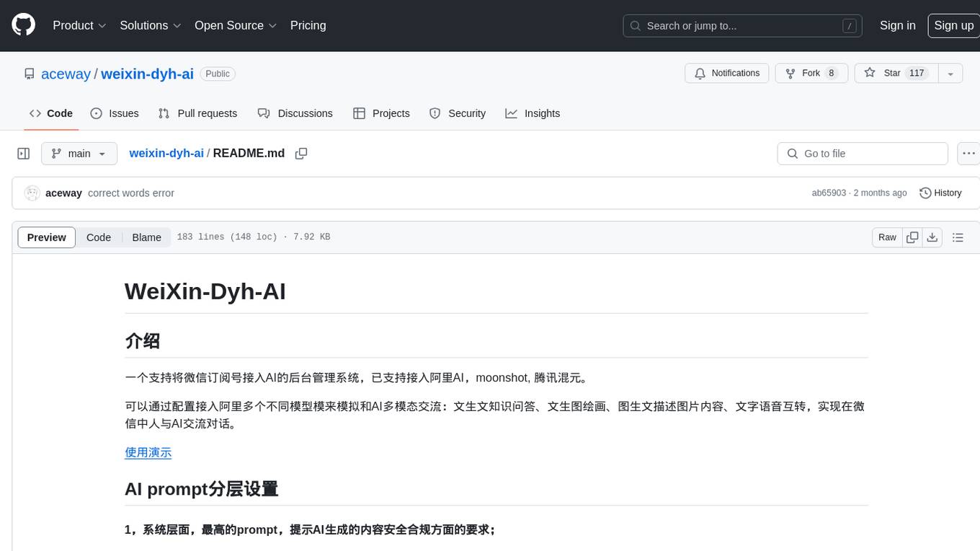Open the more file actions menu
The image size is (980, 551).
(968, 154)
